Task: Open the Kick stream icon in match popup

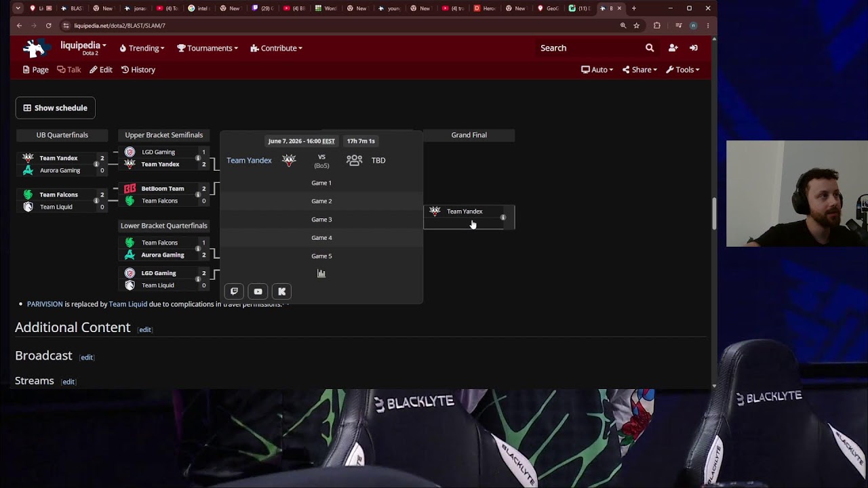Action: pyautogui.click(x=282, y=291)
